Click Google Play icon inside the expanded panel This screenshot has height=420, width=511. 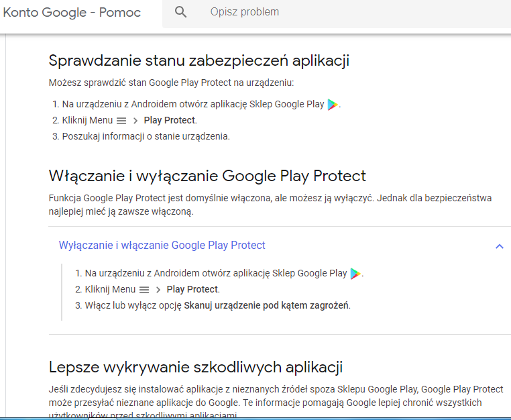[x=356, y=274]
